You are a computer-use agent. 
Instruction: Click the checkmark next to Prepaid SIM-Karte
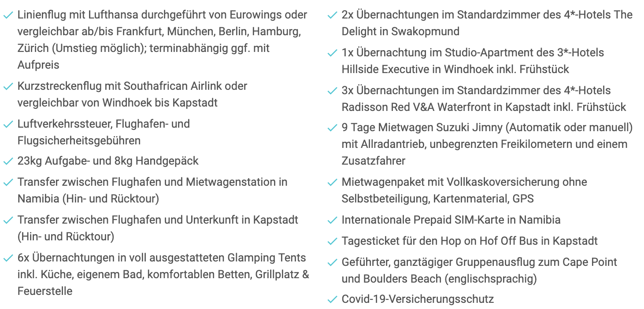(333, 221)
